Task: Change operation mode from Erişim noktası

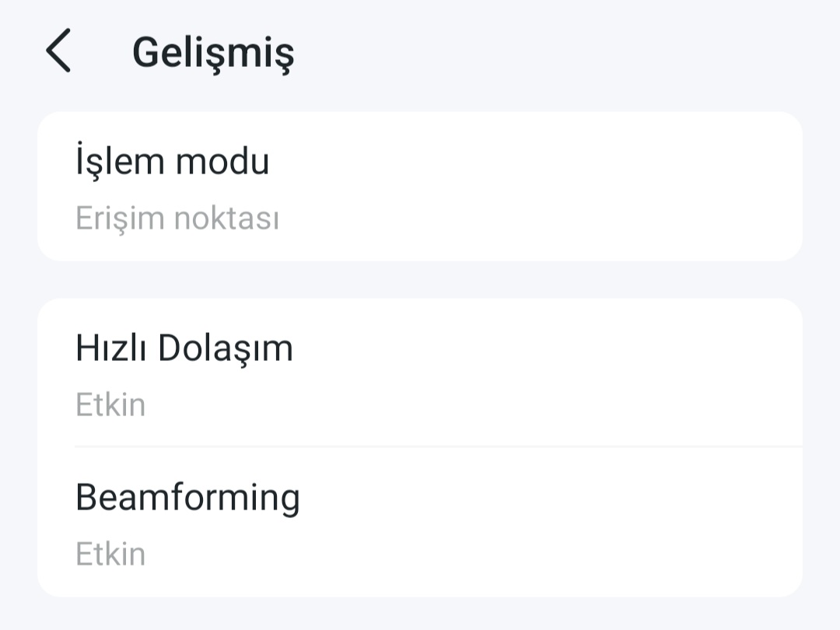Action: (420, 187)
